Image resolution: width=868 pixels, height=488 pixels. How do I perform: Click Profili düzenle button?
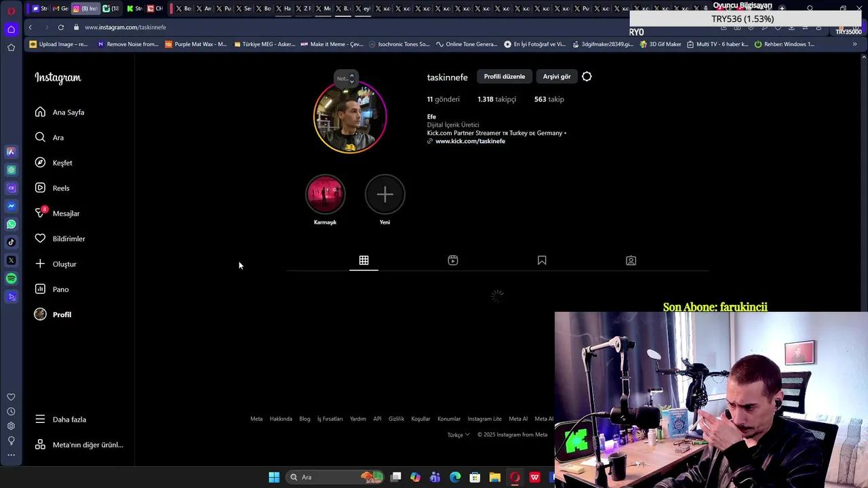click(505, 77)
